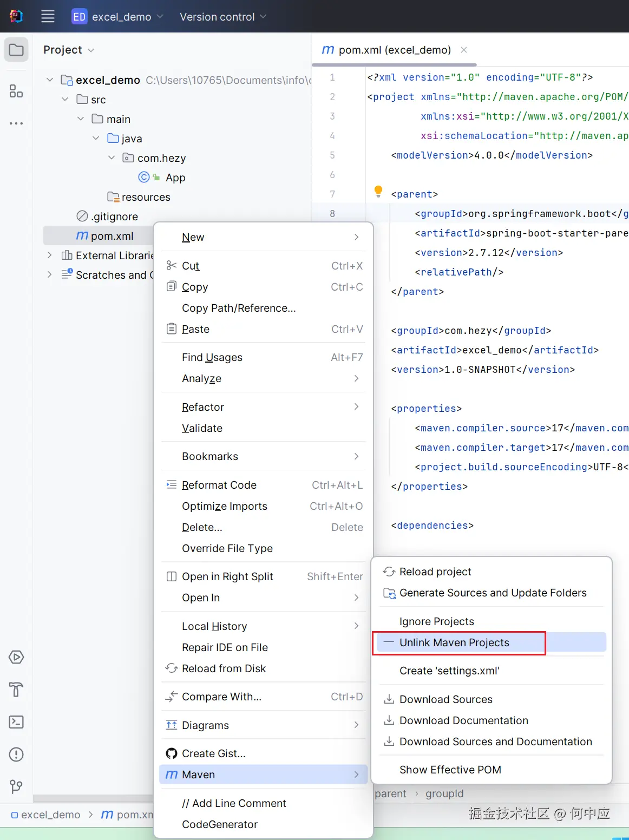Select Unlink Maven Projects menu item

454,642
